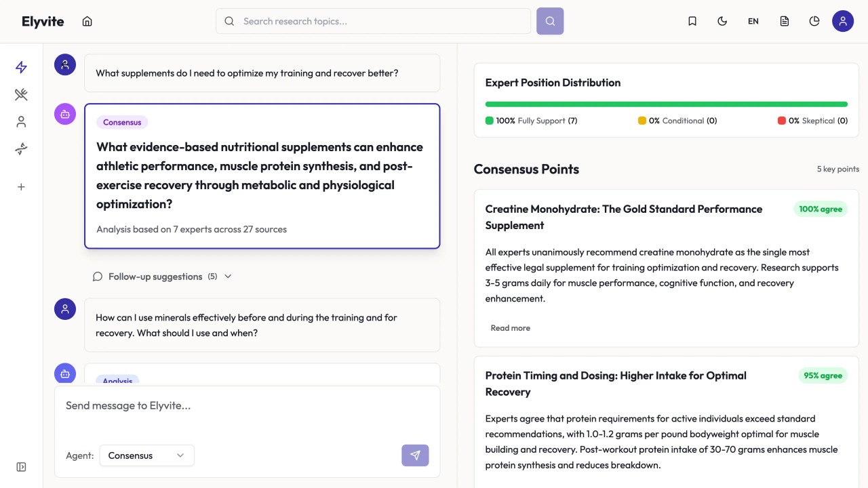Send the message with the paper plane button
Image resolution: width=868 pixels, height=488 pixels.
[415, 455]
